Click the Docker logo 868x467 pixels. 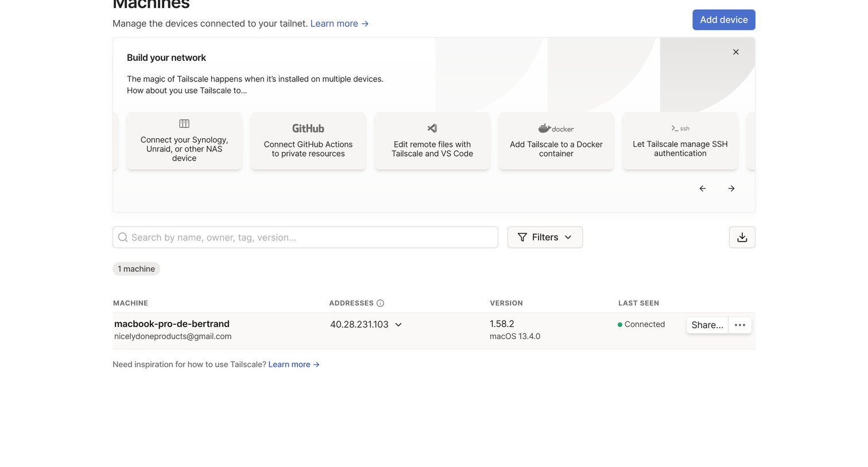556,129
